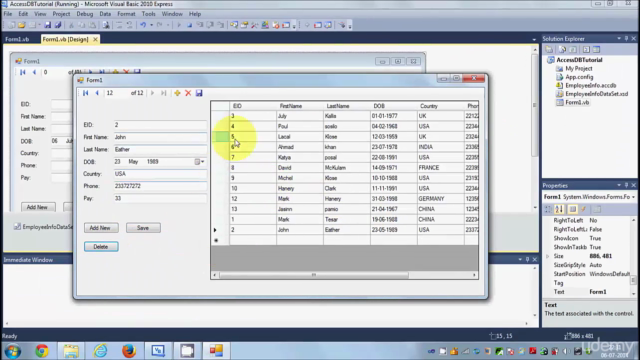Click into the First Name field containing John
Screen dimensions: 640x360
point(160,137)
